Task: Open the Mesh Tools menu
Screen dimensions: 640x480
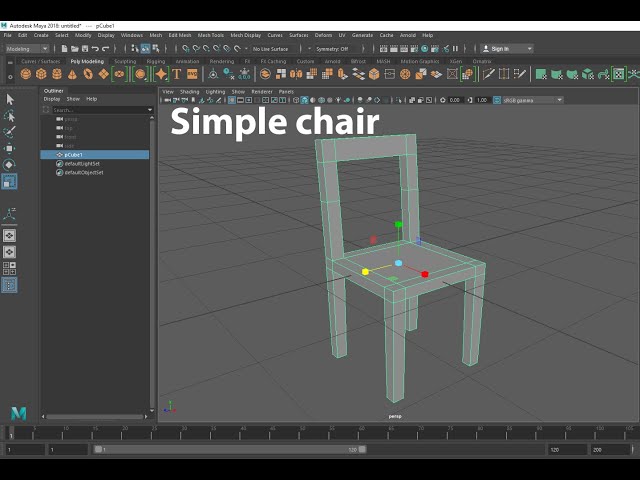Action: [x=211, y=35]
